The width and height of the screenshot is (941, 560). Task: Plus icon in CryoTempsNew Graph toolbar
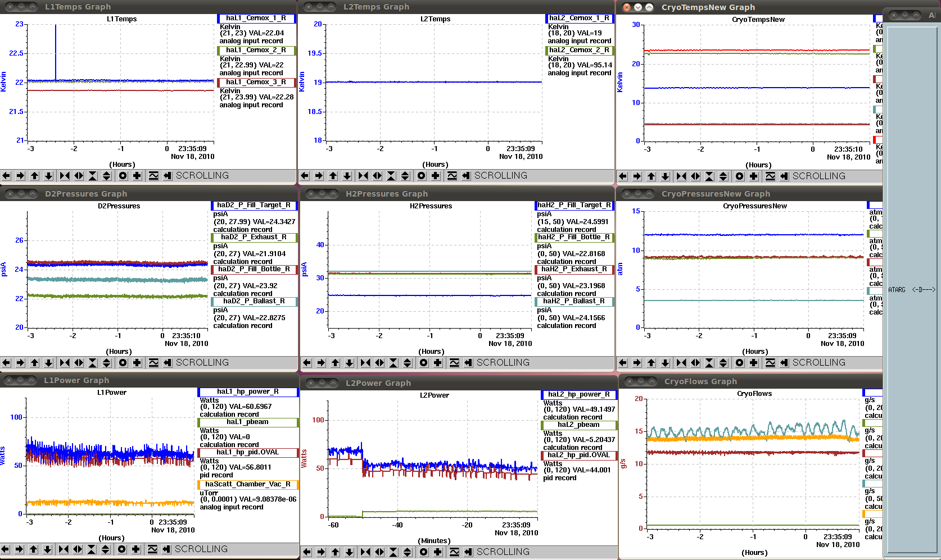click(753, 176)
